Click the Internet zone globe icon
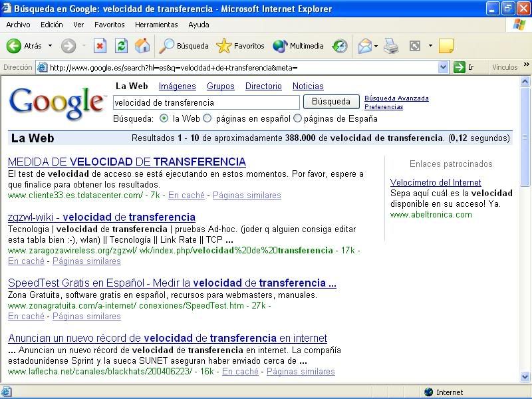532x399 pixels. pyautogui.click(x=428, y=392)
